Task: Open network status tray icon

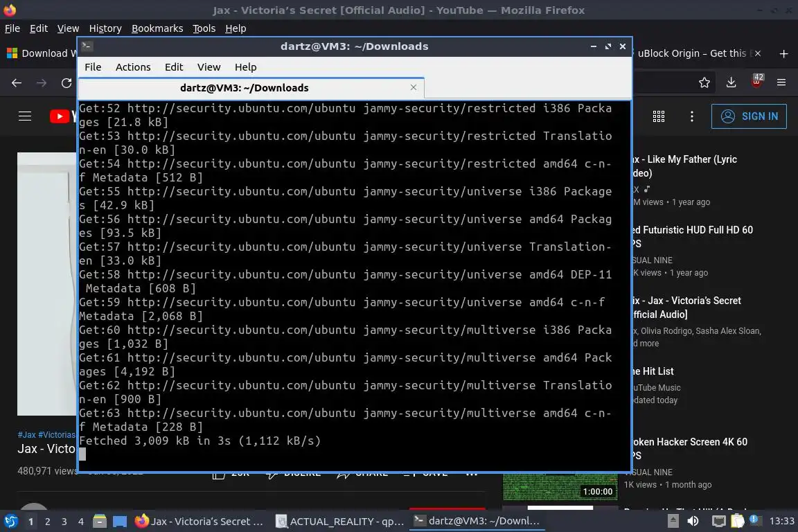Action: coord(718,521)
